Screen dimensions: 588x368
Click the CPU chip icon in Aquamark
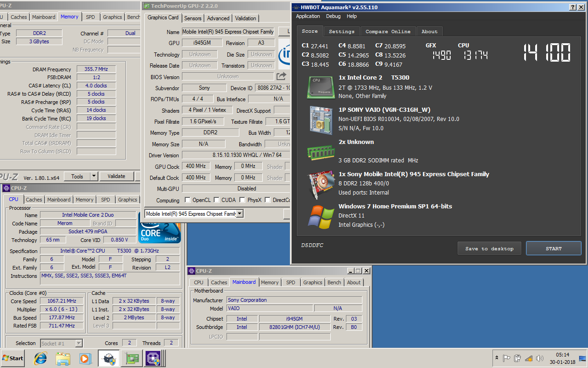point(320,87)
